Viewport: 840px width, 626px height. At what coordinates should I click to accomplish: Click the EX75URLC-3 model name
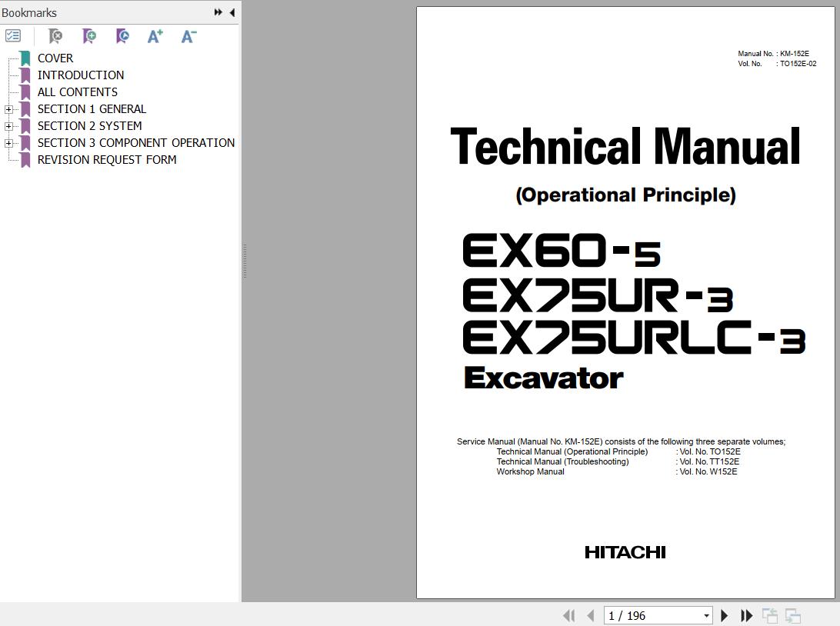click(x=634, y=338)
